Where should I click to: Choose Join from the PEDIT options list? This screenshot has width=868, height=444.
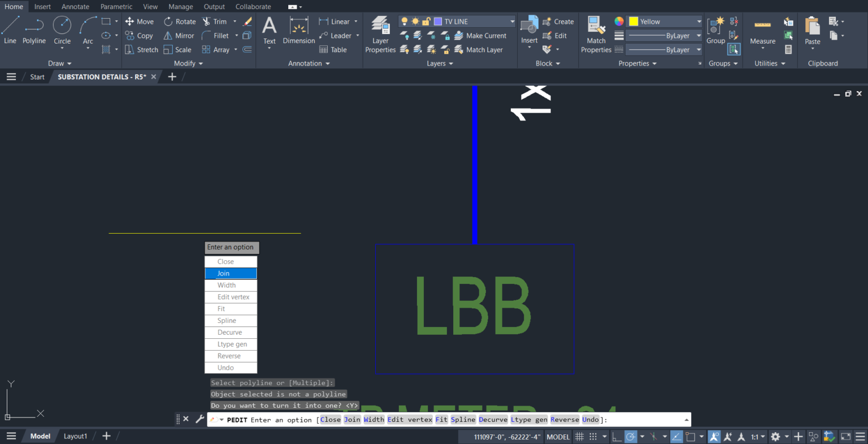click(230, 273)
